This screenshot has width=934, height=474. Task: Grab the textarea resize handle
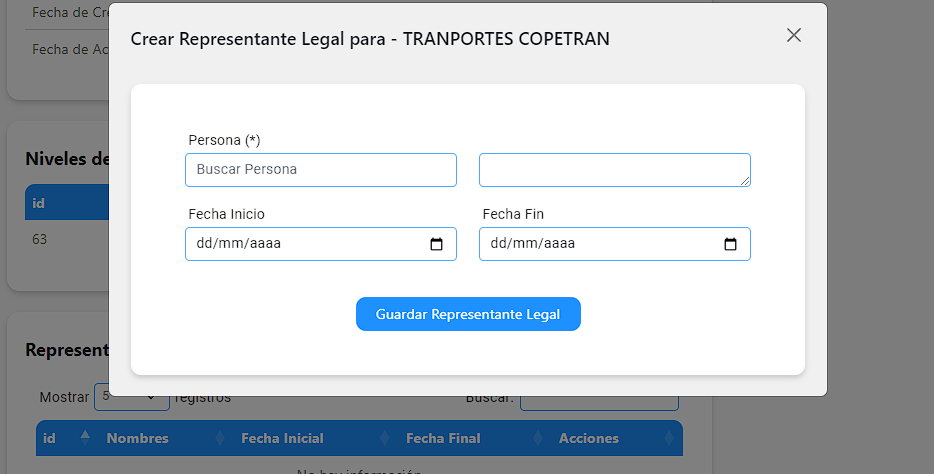coord(745,181)
